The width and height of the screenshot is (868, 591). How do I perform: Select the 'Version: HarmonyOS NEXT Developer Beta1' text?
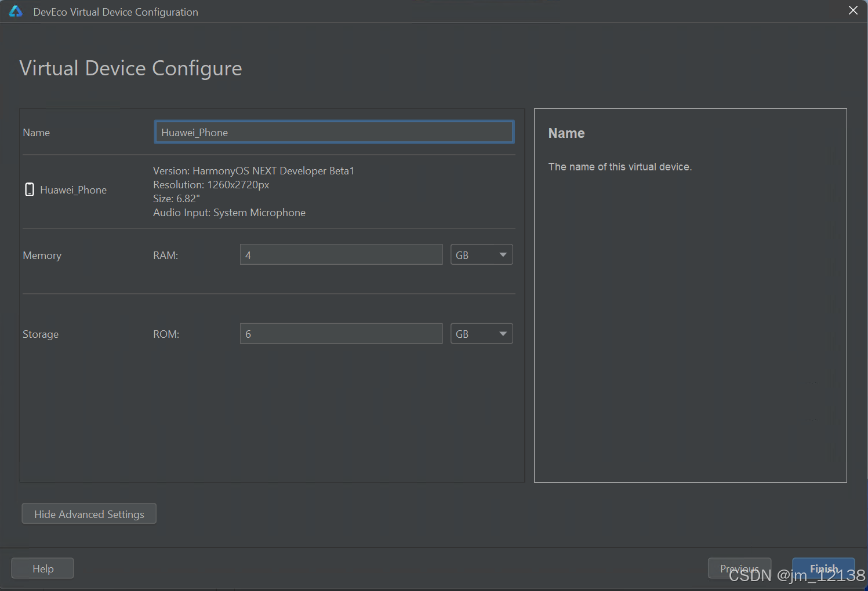(x=253, y=171)
